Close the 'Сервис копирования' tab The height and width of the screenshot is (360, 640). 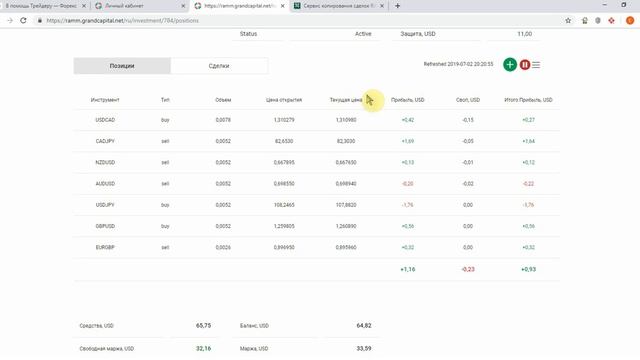click(x=382, y=6)
